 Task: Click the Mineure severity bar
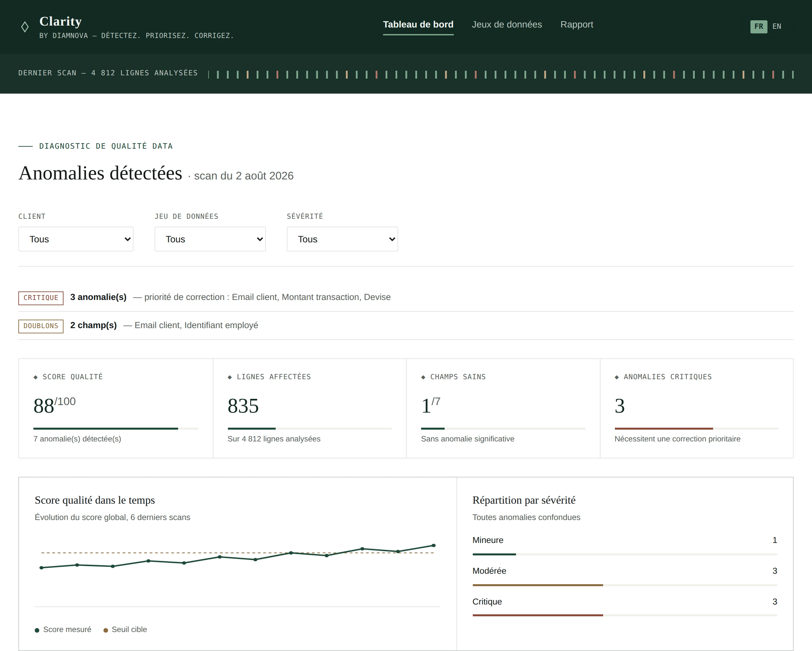tap(625, 554)
